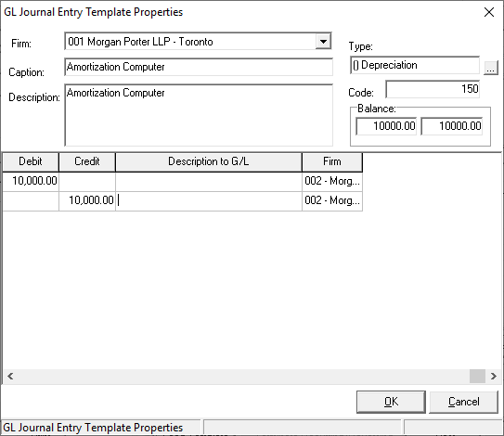This screenshot has height=436, width=504.
Task: Select the 10,000.00 debit cell
Action: tap(31, 181)
